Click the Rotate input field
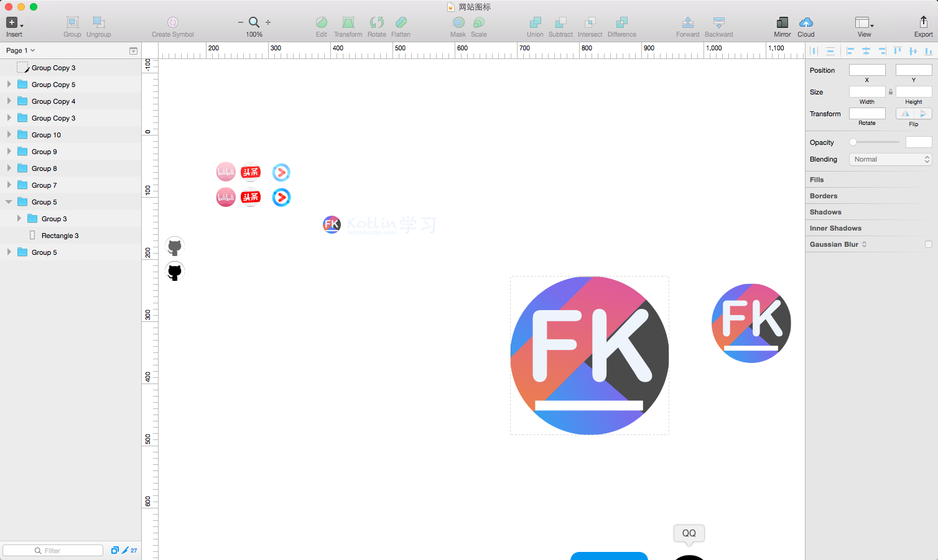This screenshot has width=938, height=560. [x=867, y=113]
